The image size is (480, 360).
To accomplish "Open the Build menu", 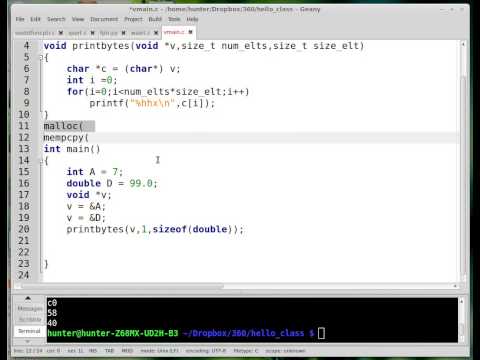I will (x=155, y=19).
